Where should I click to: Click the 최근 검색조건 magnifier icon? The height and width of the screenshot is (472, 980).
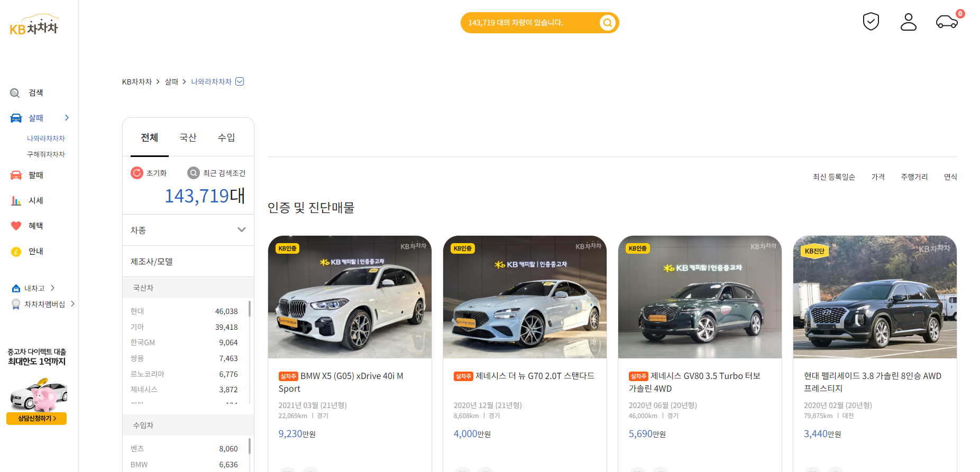coord(194,173)
